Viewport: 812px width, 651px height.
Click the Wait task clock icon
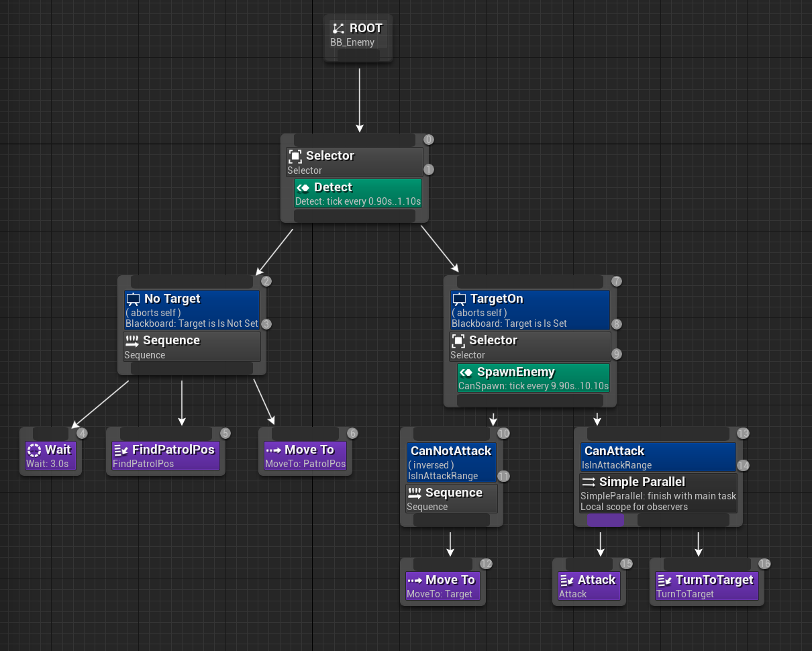(34, 450)
